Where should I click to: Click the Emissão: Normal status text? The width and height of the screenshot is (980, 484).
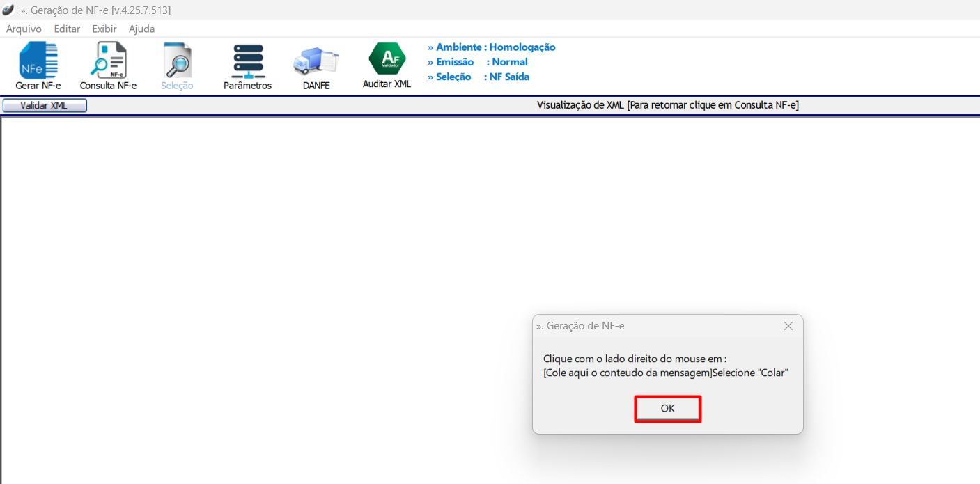(x=477, y=62)
